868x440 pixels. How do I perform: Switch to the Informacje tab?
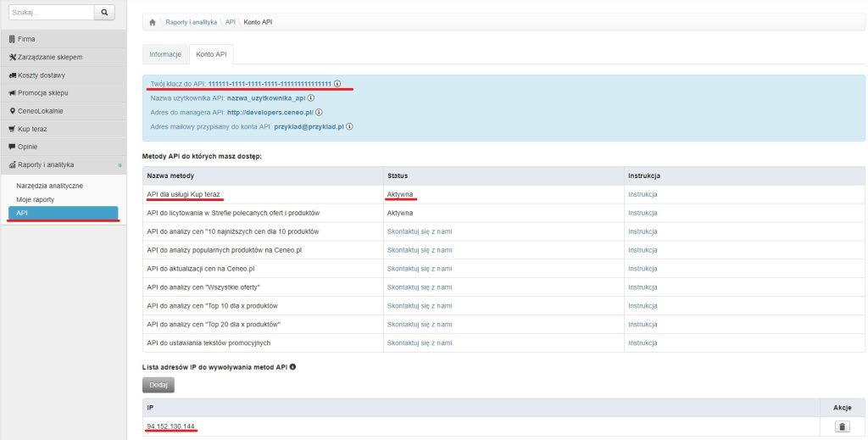165,54
